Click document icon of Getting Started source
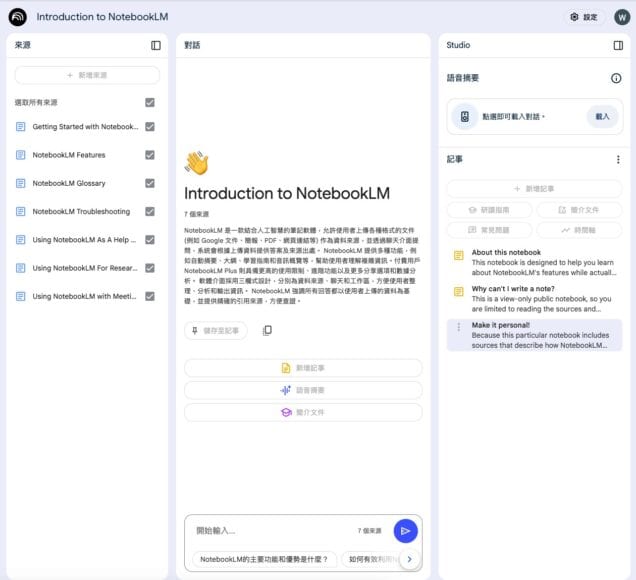636x580 pixels. [x=20, y=127]
